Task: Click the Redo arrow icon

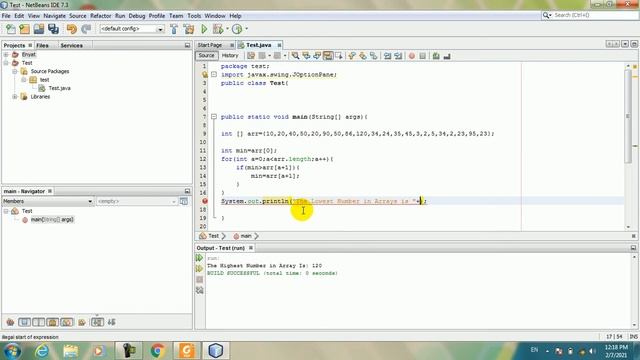Action: [x=86, y=29]
